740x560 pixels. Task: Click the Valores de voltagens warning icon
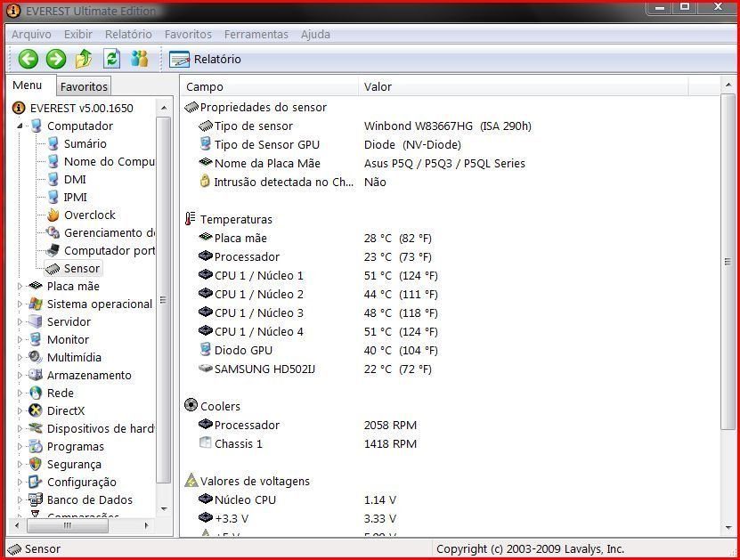click(191, 481)
